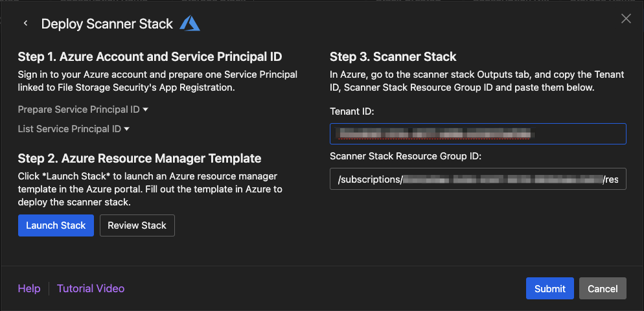Click the Deploy Scanner Stack title text

(x=107, y=24)
